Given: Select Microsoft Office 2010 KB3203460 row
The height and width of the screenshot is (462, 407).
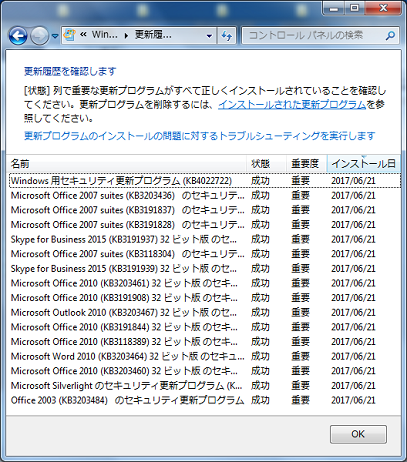Looking at the screenshot, I should tap(205, 371).
